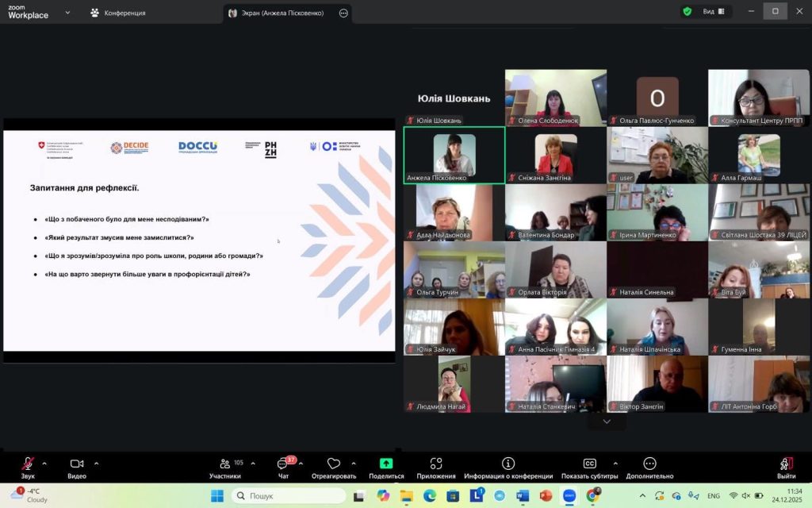
Task: Click the green encryption shield icon
Action: point(688,11)
